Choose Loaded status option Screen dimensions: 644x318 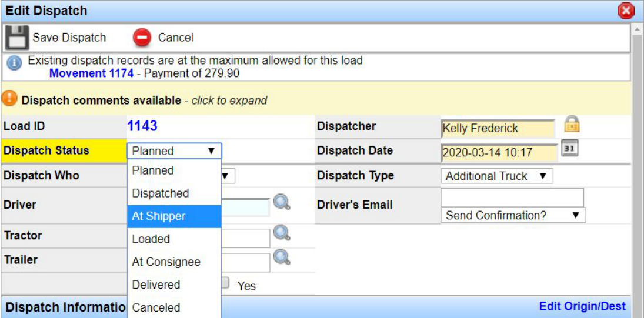click(x=174, y=239)
